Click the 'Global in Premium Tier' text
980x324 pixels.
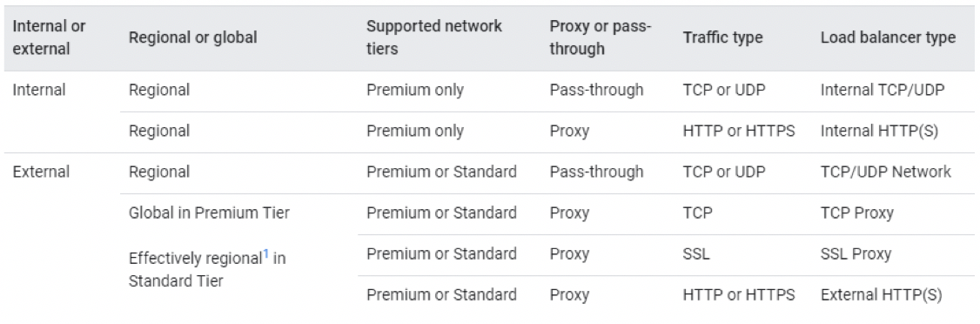209,213
